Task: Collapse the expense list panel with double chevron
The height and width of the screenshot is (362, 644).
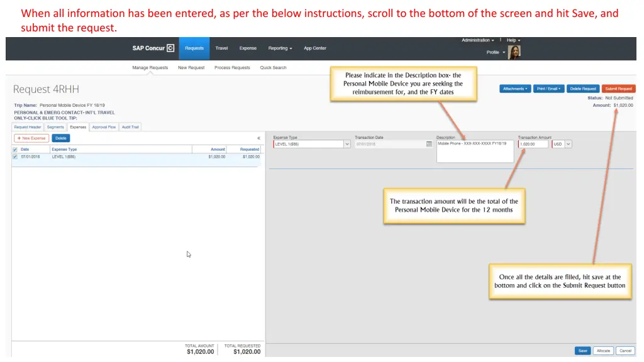Action: click(x=258, y=138)
